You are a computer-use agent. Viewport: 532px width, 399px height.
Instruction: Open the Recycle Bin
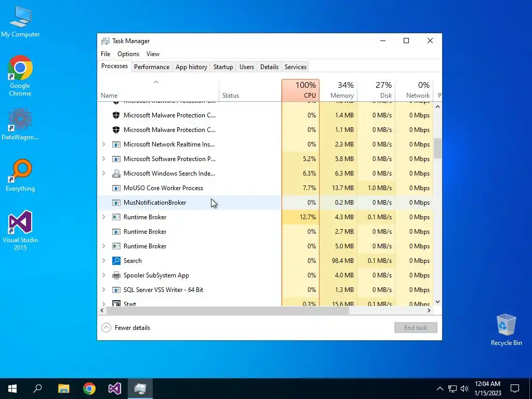click(x=506, y=329)
